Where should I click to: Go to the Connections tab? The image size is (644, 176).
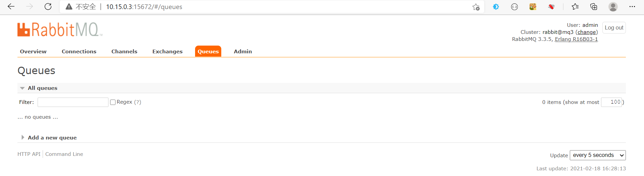79,52
